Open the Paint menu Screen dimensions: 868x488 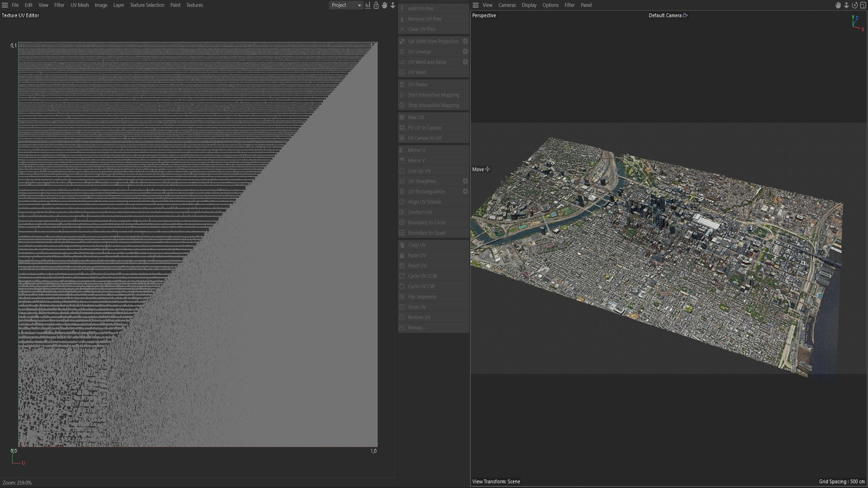[x=175, y=5]
